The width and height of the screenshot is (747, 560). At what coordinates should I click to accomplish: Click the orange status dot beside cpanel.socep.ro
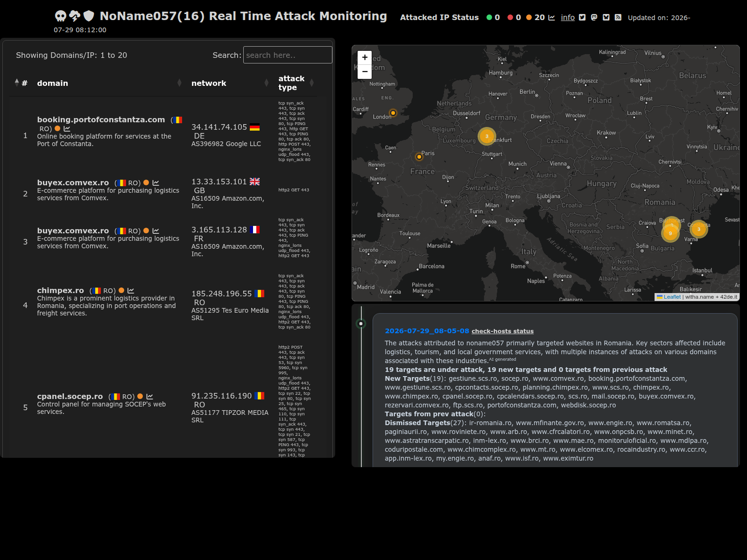[x=140, y=396]
